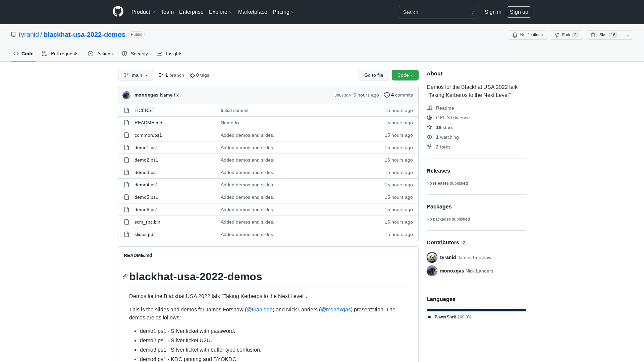Open the Security tab
The height and width of the screenshot is (362, 644).
coord(135,54)
